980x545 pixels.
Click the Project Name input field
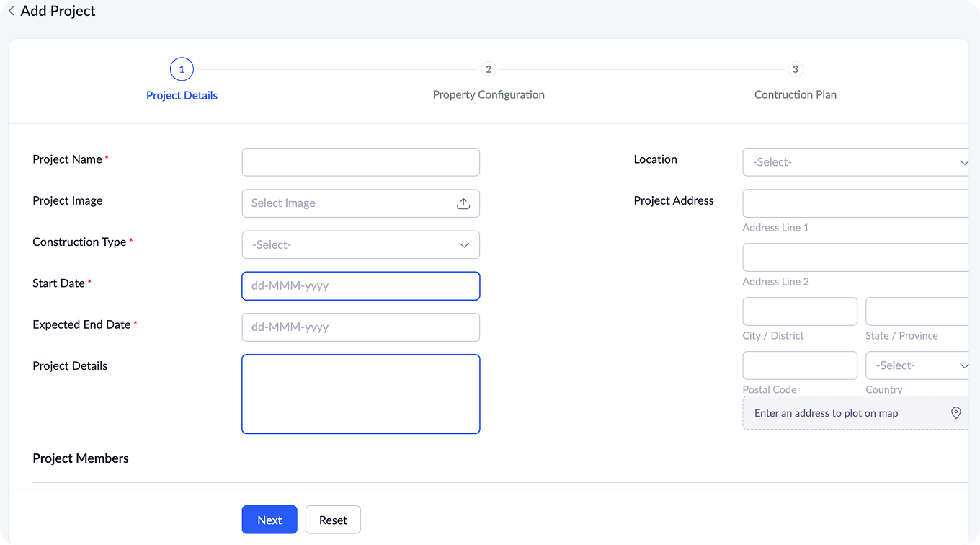pyautogui.click(x=360, y=161)
